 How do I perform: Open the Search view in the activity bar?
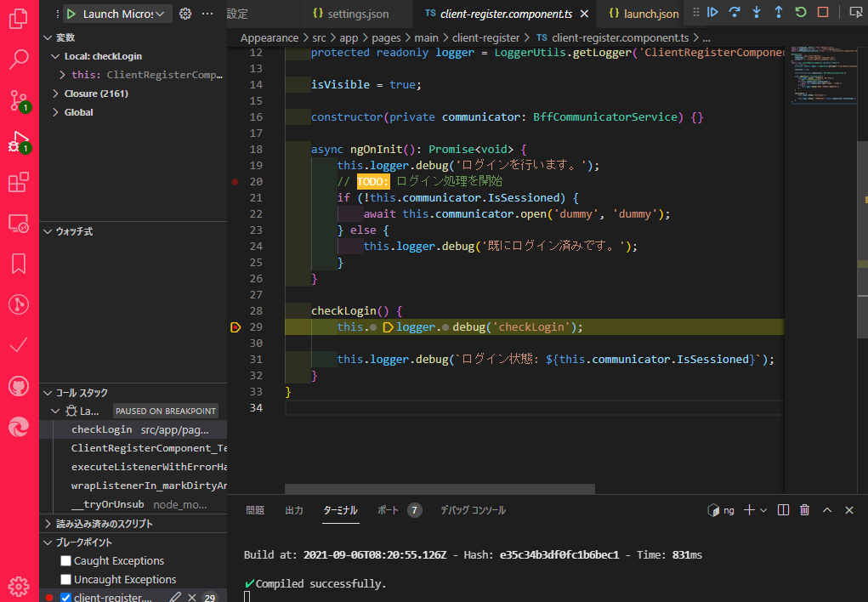click(x=19, y=60)
